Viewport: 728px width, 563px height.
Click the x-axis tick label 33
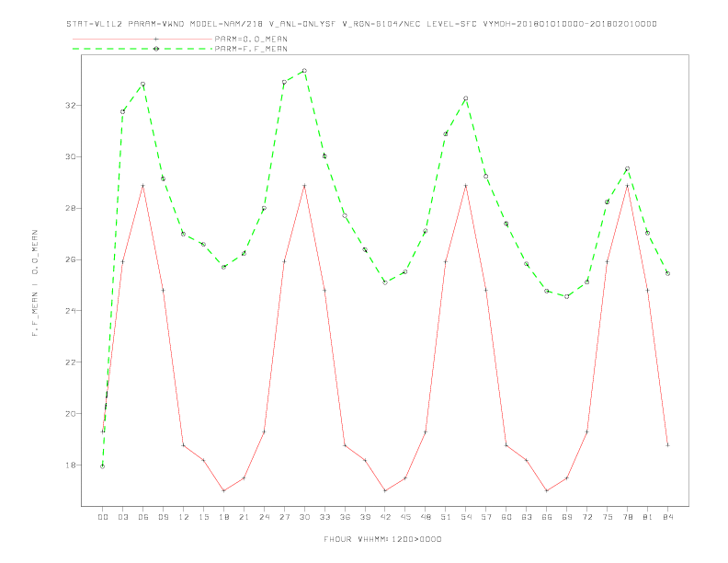[324, 517]
